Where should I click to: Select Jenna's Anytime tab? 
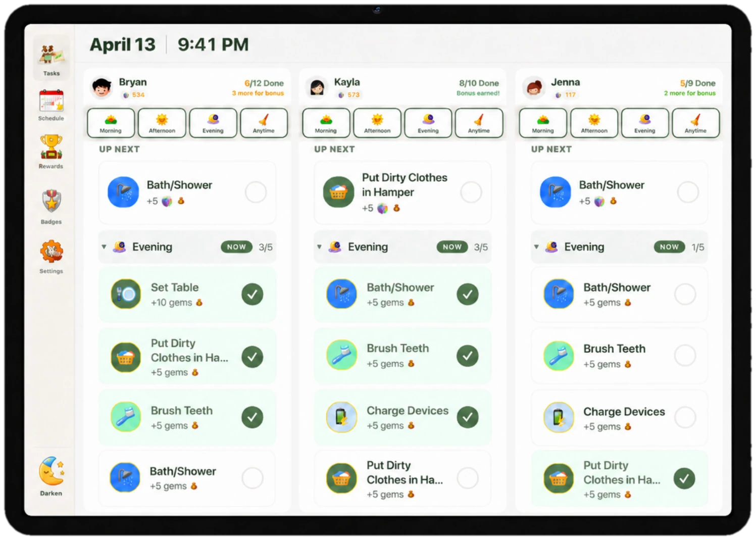[x=695, y=123]
